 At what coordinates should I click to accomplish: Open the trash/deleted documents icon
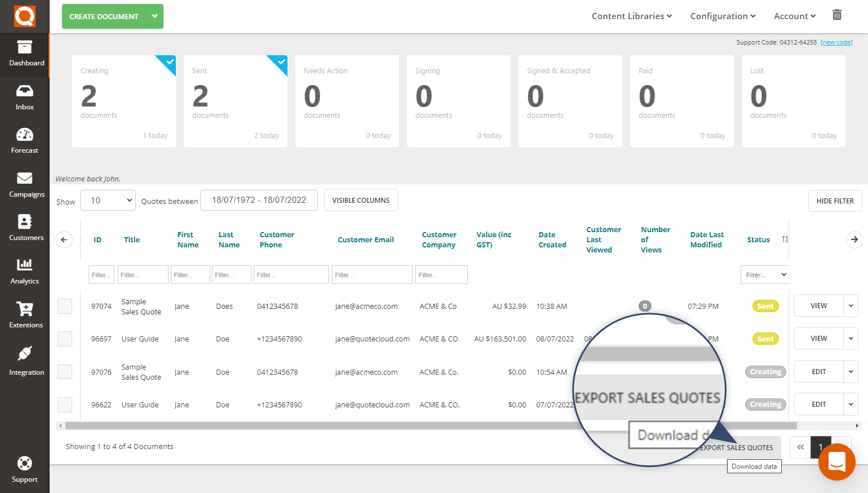tap(836, 15)
